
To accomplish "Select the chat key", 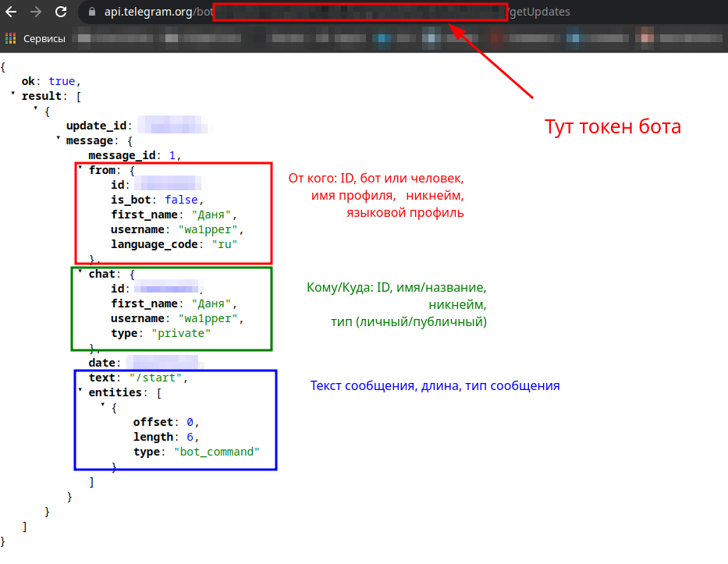I will (x=101, y=274).
